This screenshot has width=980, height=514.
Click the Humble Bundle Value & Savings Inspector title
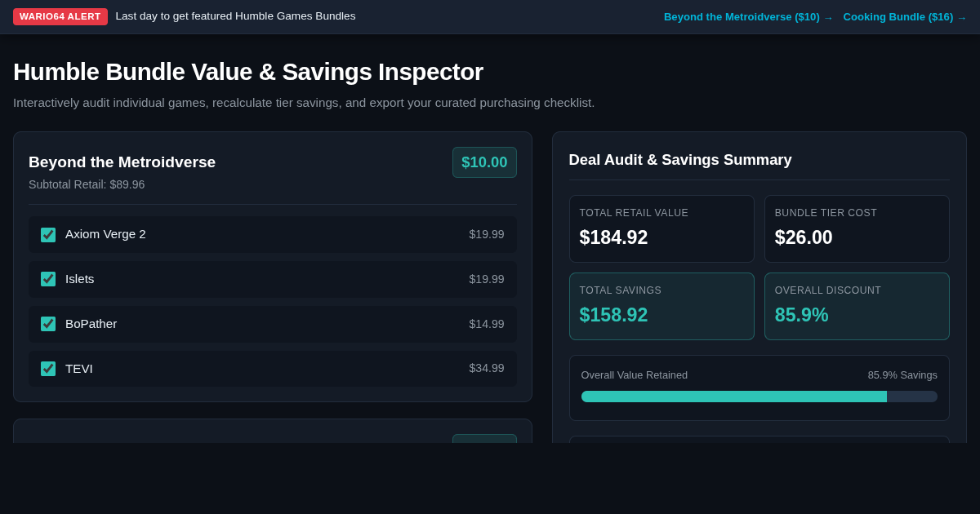coord(248,72)
